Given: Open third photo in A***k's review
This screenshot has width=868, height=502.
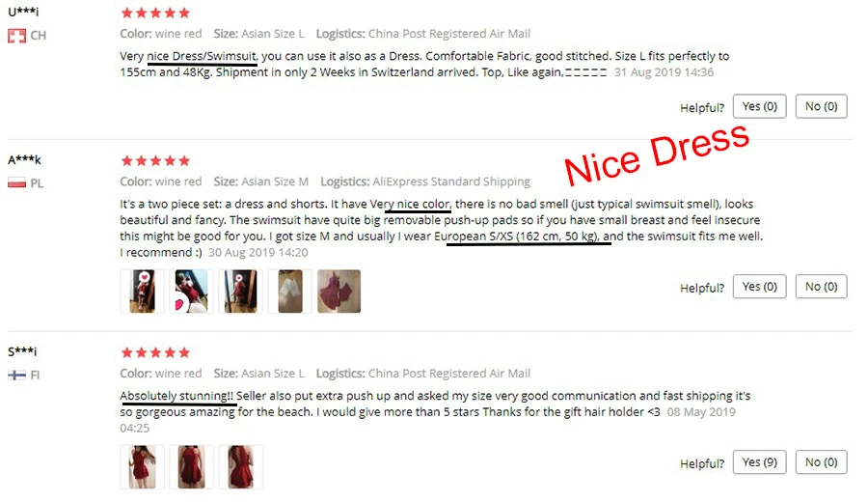Looking at the screenshot, I should [240, 292].
